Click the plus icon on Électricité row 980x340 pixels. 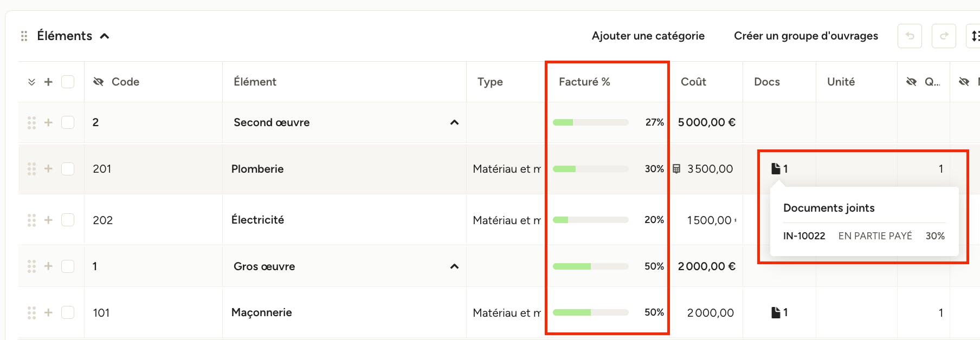pos(48,220)
